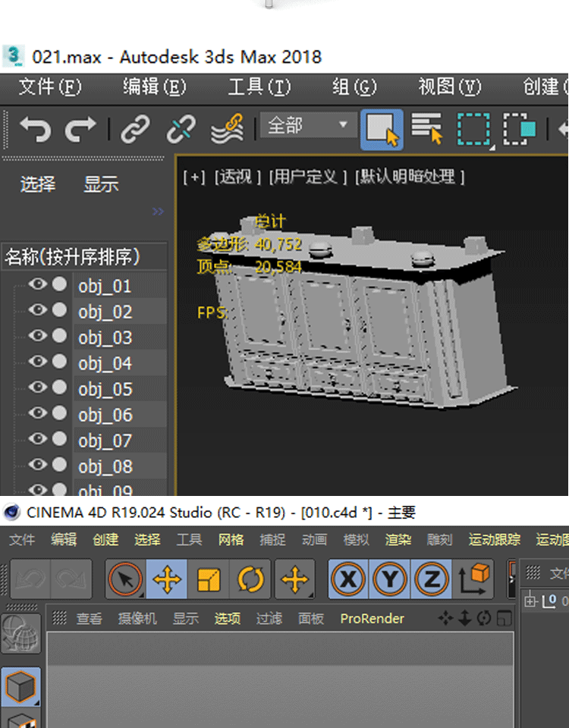Expand the [+] viewport general menu
The width and height of the screenshot is (569, 728).
point(194,177)
